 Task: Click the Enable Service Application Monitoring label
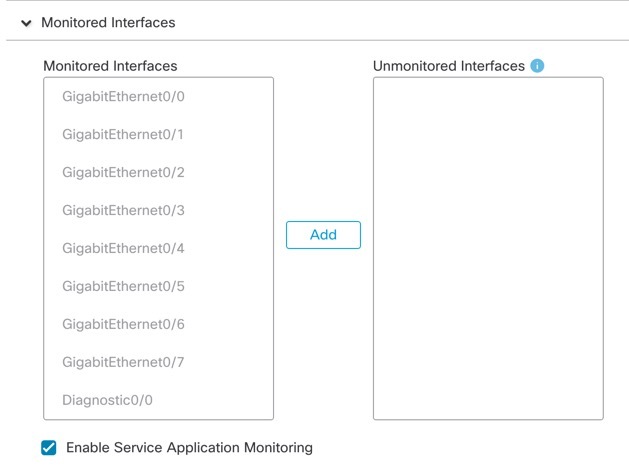coord(189,448)
